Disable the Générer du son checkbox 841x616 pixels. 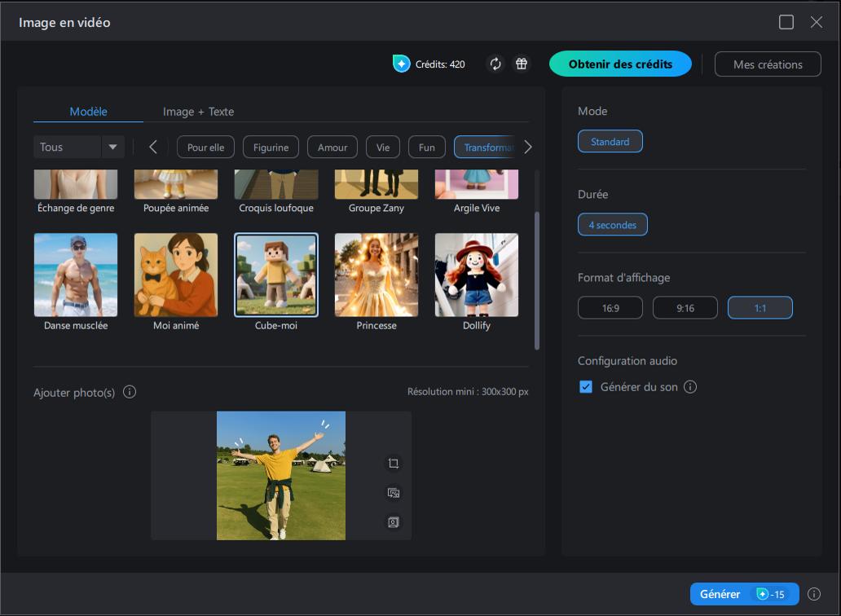pos(585,387)
